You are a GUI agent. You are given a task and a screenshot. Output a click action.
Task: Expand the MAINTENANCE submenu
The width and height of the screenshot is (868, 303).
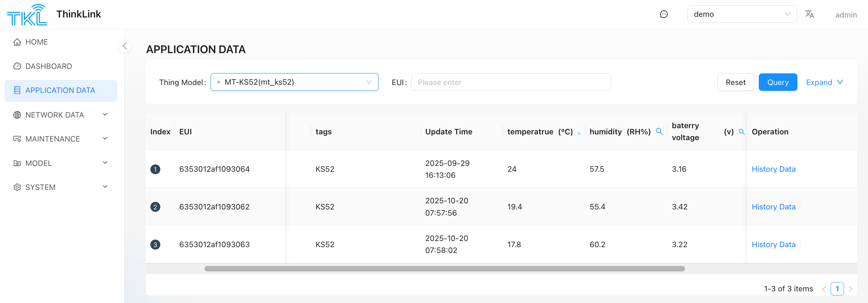point(61,139)
